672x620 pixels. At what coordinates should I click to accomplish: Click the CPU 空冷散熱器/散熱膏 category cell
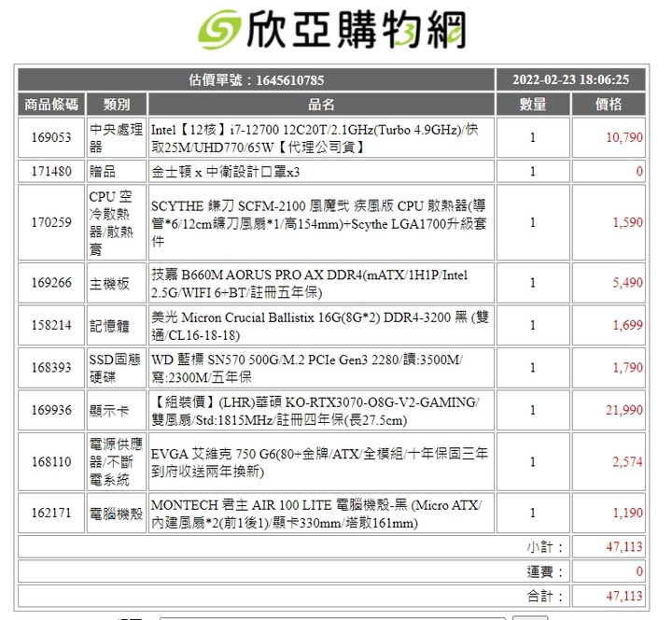[117, 222]
